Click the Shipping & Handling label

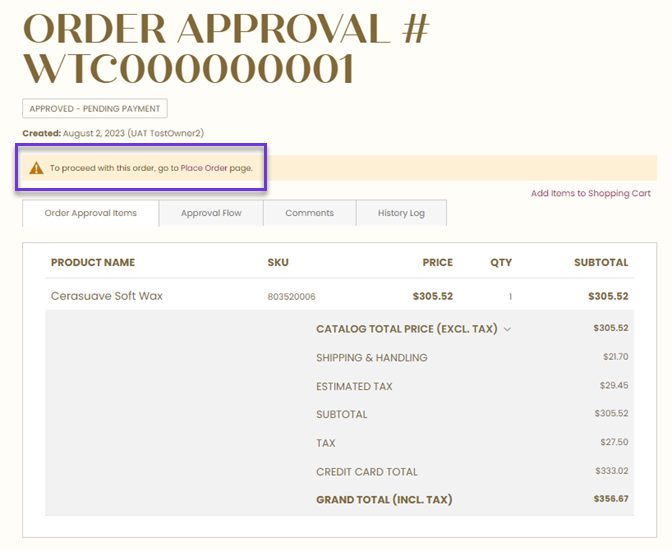372,358
